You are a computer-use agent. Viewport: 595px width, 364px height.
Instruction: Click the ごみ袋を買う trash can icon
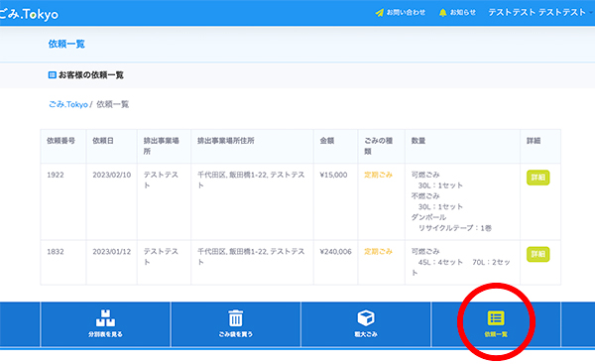(235, 317)
